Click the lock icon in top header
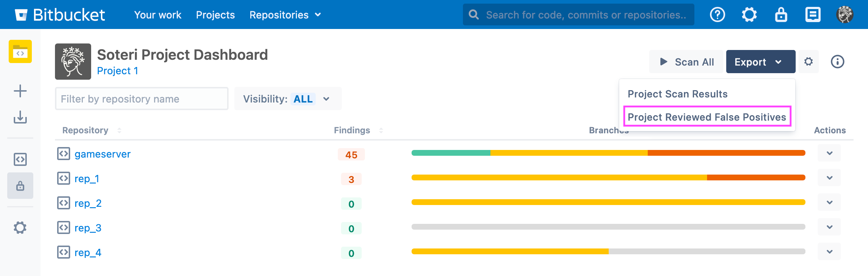Viewport: 868px width, 276px height. pyautogui.click(x=781, y=15)
